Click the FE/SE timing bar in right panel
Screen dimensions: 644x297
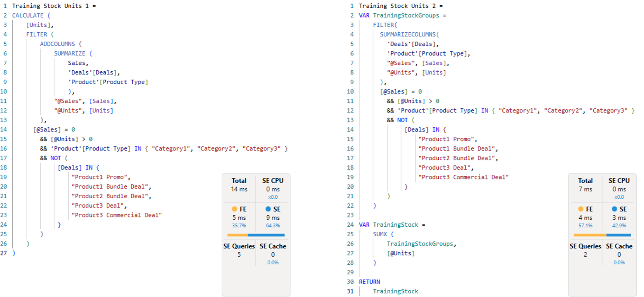click(602, 235)
